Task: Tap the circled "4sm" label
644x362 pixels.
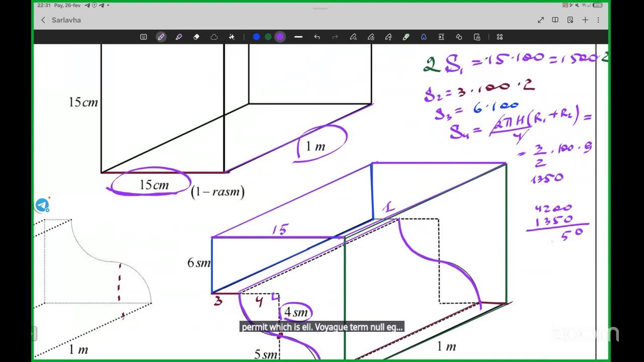Action: 296,312
